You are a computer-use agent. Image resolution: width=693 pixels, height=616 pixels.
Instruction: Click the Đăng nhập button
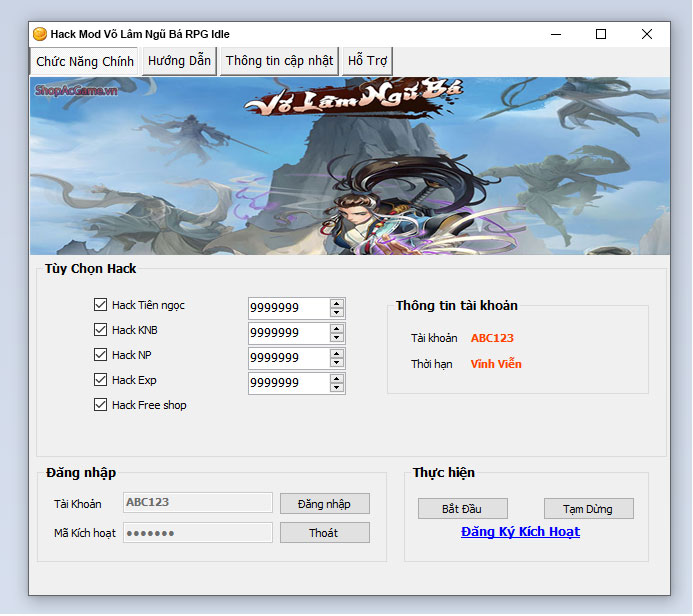324,504
